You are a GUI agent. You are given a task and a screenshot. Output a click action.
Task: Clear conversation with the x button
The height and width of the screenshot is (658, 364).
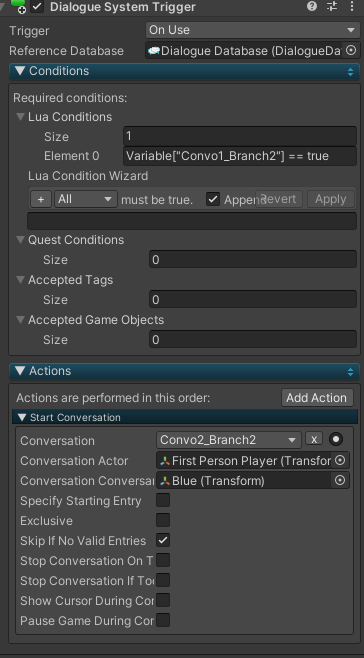coord(314,439)
